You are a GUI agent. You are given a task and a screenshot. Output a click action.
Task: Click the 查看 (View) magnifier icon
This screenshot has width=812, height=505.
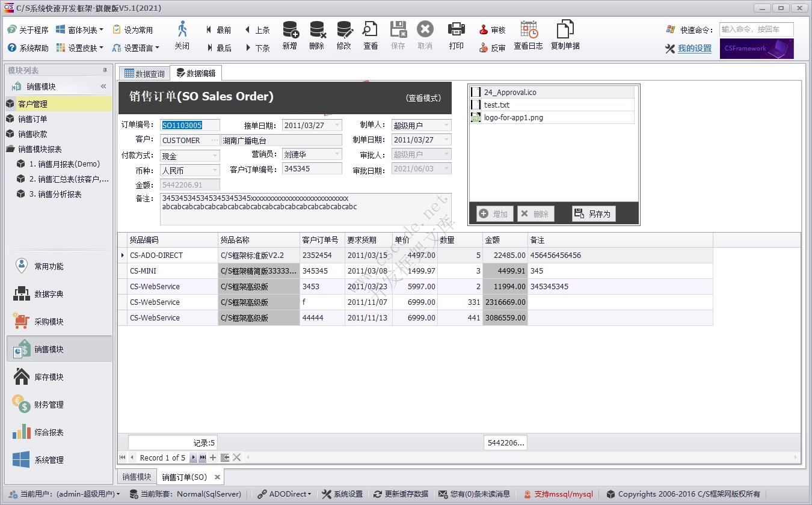point(371,30)
